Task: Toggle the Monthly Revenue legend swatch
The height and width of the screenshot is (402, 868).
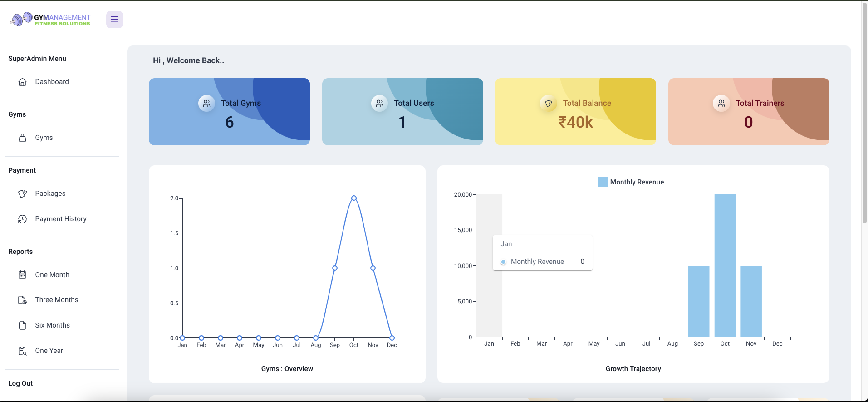Action: (x=602, y=182)
